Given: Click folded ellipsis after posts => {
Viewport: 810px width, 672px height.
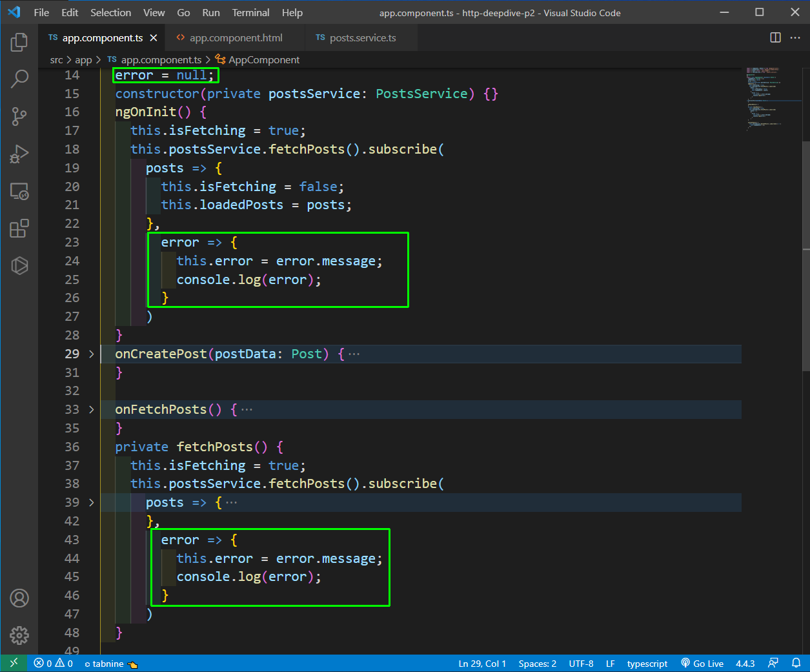Looking at the screenshot, I should pos(231,502).
